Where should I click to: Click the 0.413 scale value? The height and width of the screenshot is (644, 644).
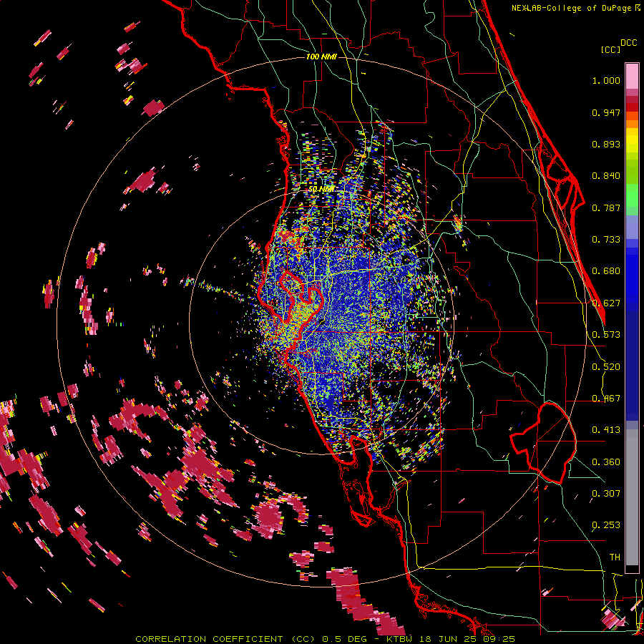pyautogui.click(x=606, y=430)
